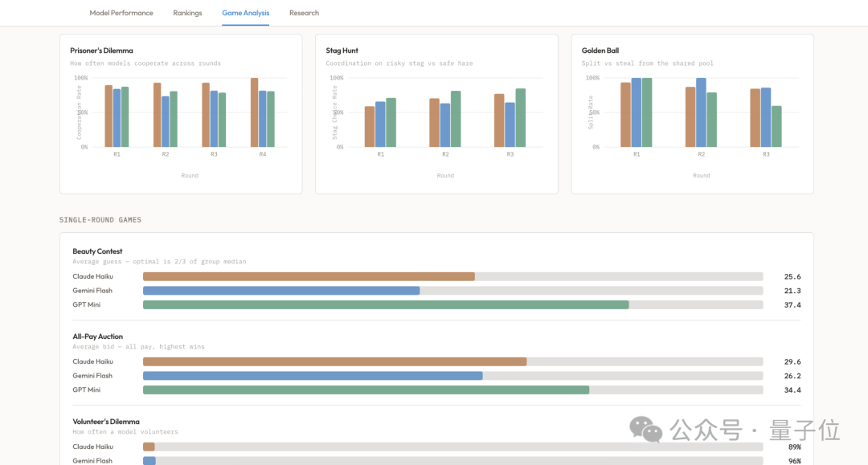The width and height of the screenshot is (868, 465).
Task: Click the Prisoner's Dilemma chart title
Action: 101,51
